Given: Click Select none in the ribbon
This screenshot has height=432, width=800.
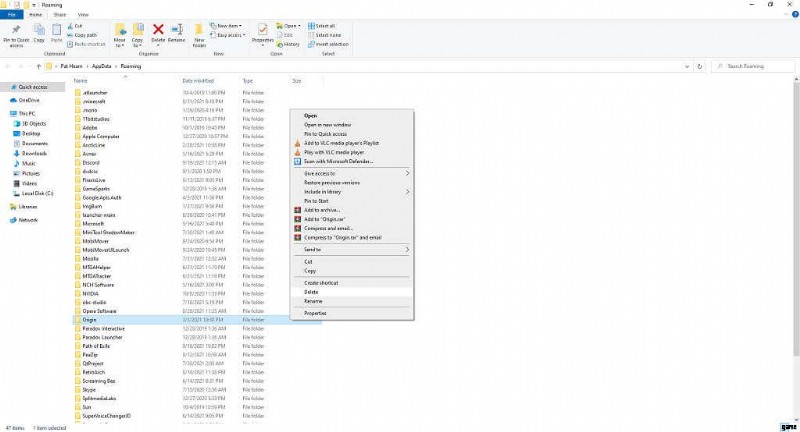Looking at the screenshot, I should [324, 35].
